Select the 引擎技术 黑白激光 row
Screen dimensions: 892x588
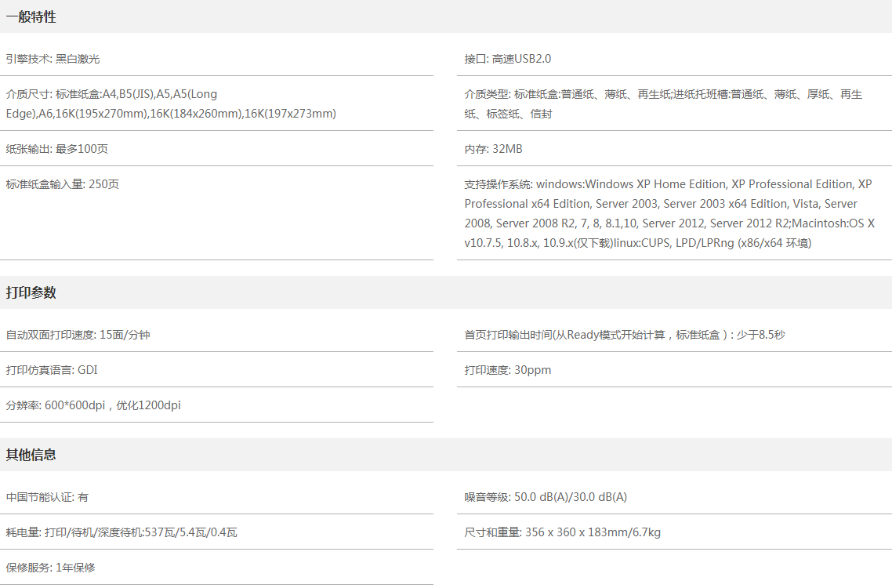53,59
